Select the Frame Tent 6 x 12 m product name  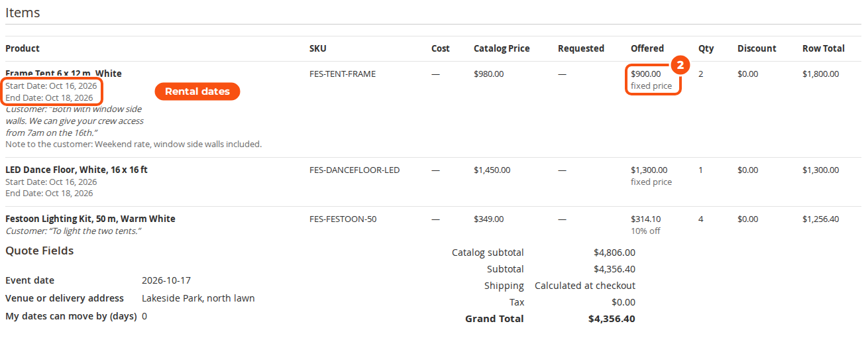64,74
